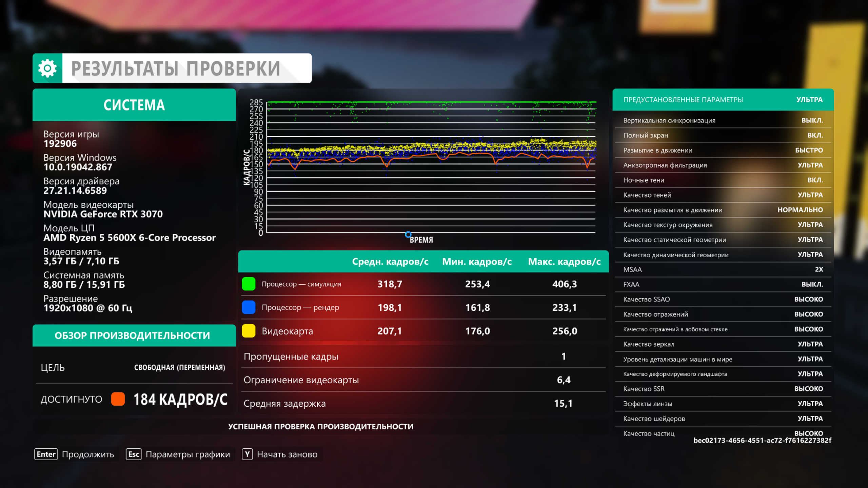Screen dimensions: 868x488
Task: Select the MSAA 2X setting row
Action: [723, 270]
